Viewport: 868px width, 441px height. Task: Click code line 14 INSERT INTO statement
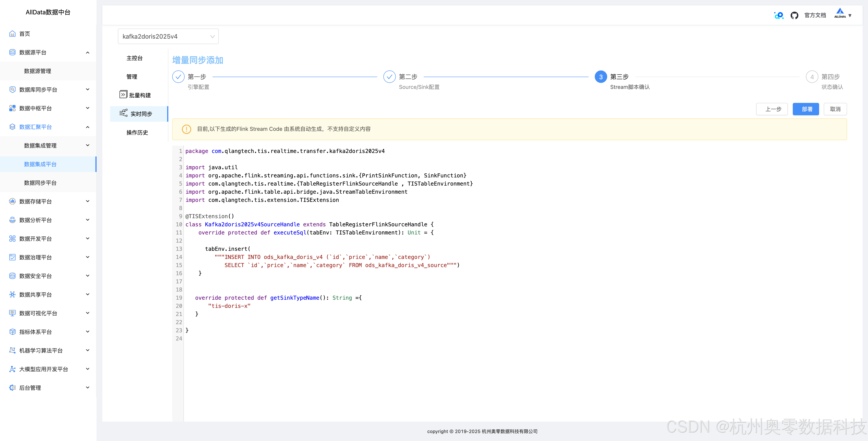[322, 257]
